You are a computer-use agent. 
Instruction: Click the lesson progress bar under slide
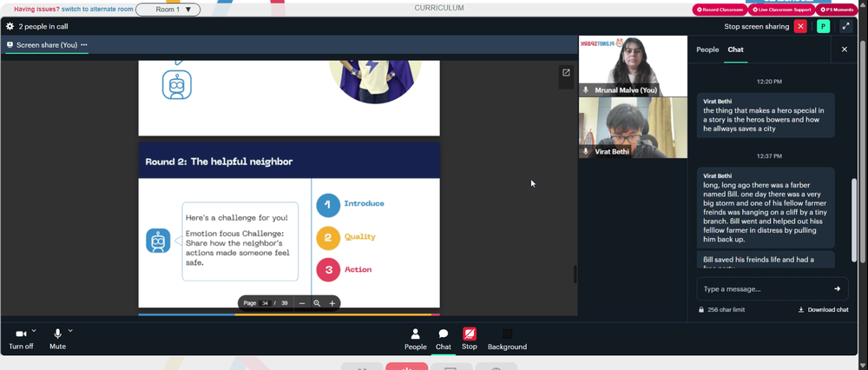point(289,314)
